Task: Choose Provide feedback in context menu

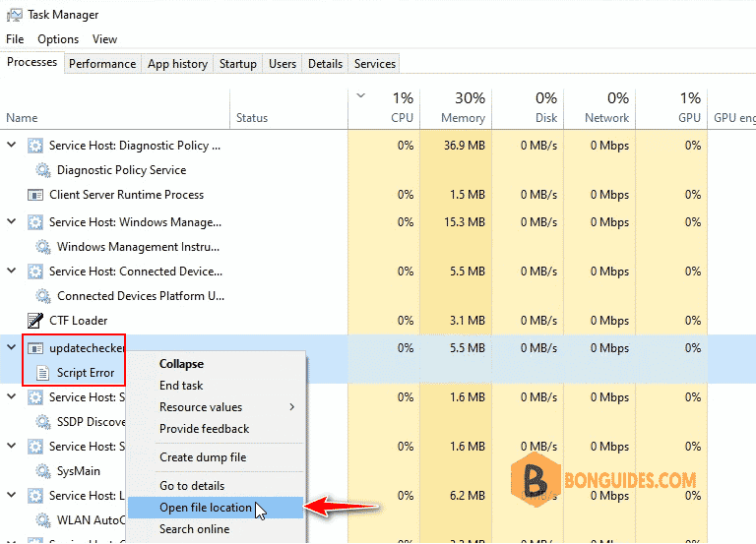Action: pyautogui.click(x=216, y=429)
